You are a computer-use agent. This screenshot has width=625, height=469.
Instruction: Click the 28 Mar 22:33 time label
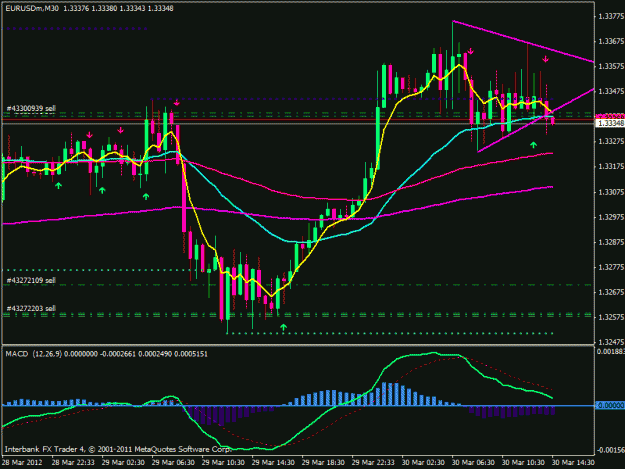73,463
